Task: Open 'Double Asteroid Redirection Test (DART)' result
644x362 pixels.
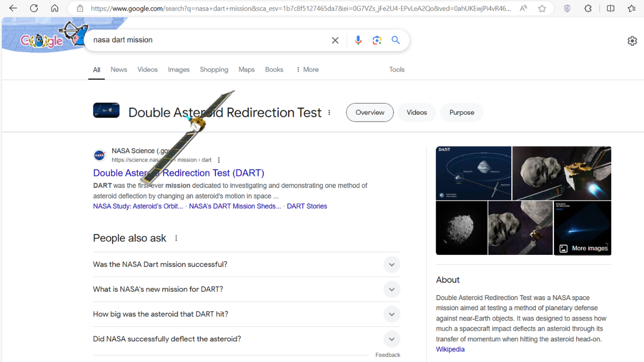Action: (x=179, y=173)
